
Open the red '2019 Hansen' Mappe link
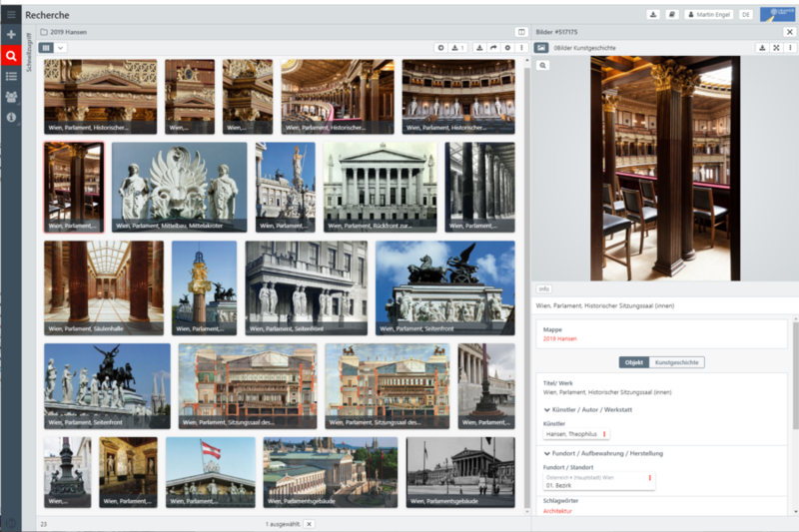(561, 339)
